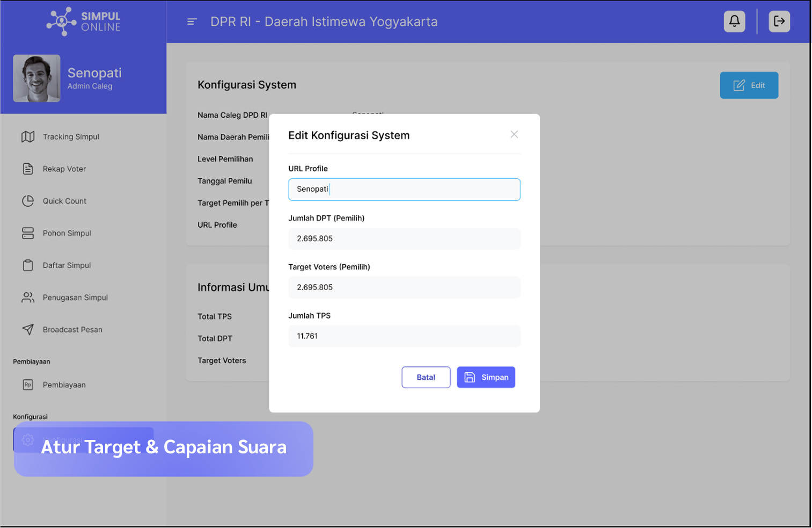This screenshot has width=812, height=528.
Task: Click the Pembiayaan section header
Action: tap(32, 362)
